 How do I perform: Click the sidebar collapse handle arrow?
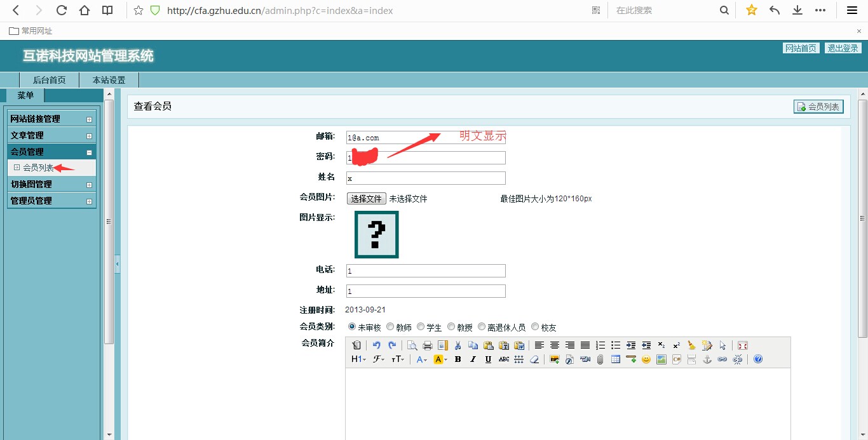point(117,263)
